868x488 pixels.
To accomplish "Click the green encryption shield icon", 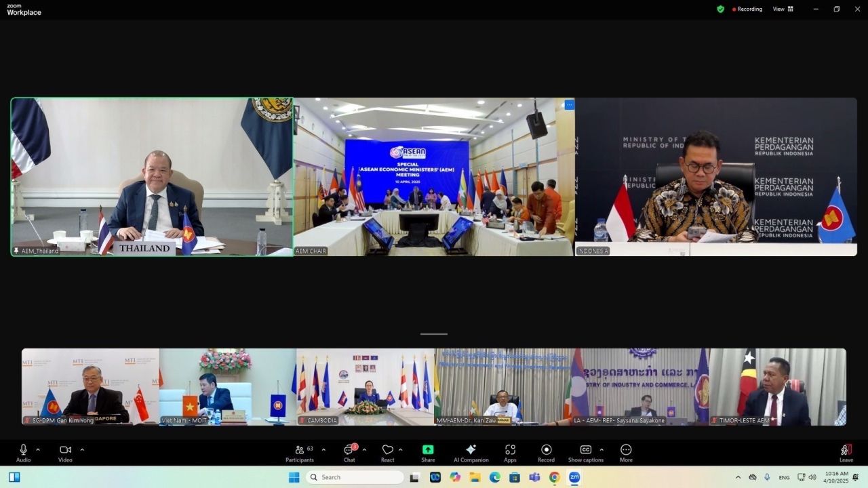I will (720, 9).
